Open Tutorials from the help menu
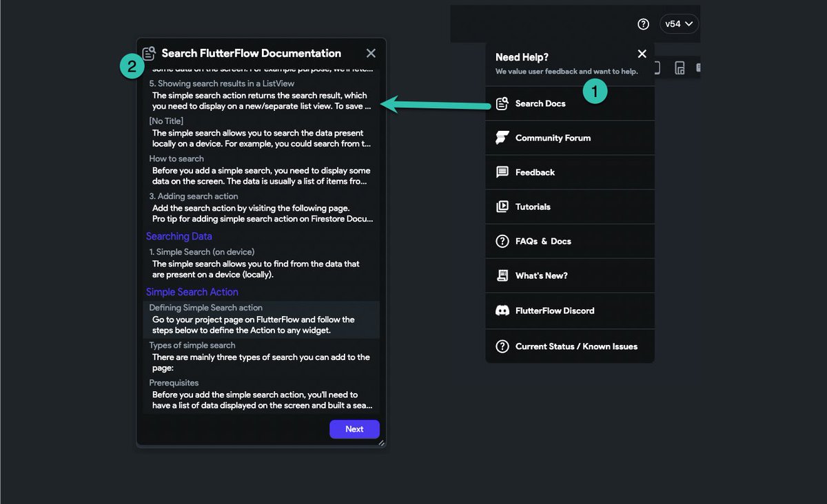The image size is (827, 504). 570,207
